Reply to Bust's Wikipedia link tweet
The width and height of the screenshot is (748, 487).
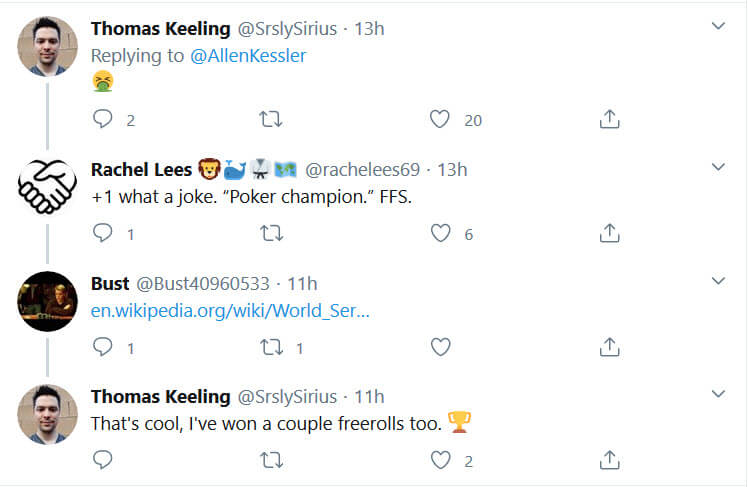tap(103, 347)
